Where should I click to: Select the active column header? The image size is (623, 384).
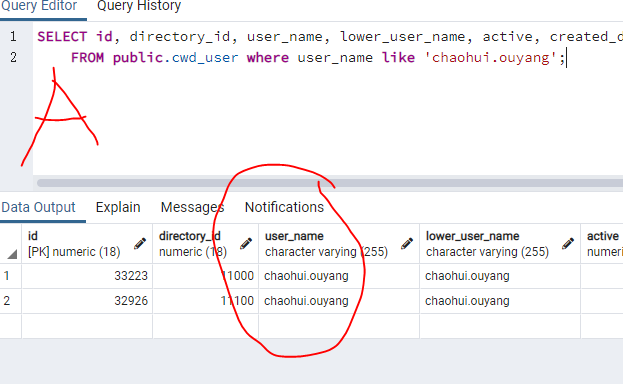click(x=602, y=244)
